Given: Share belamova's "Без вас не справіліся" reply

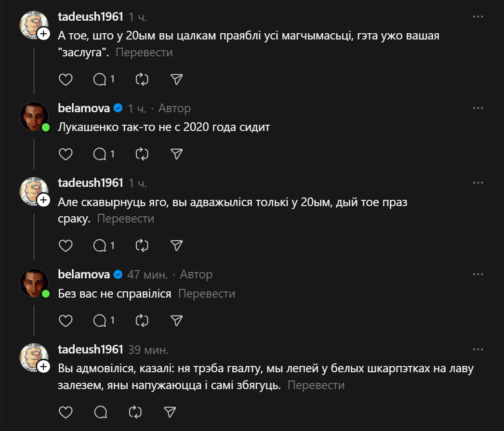Looking at the screenshot, I should (177, 320).
